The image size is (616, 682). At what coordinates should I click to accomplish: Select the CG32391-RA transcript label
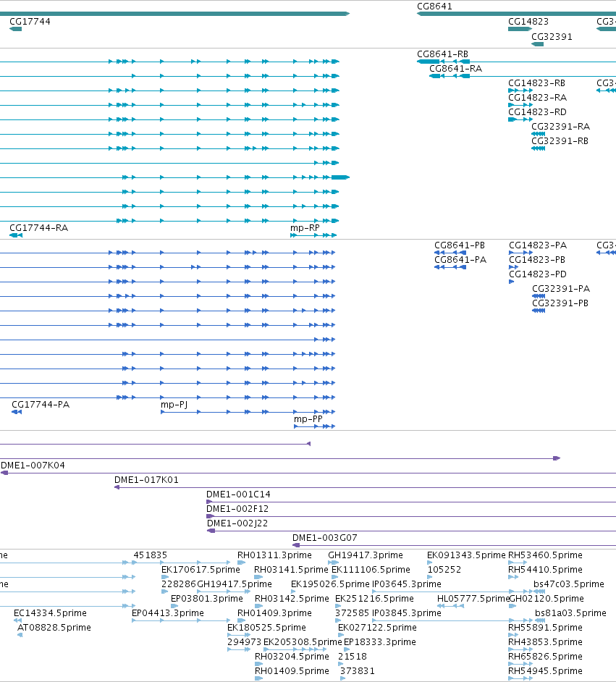(560, 126)
